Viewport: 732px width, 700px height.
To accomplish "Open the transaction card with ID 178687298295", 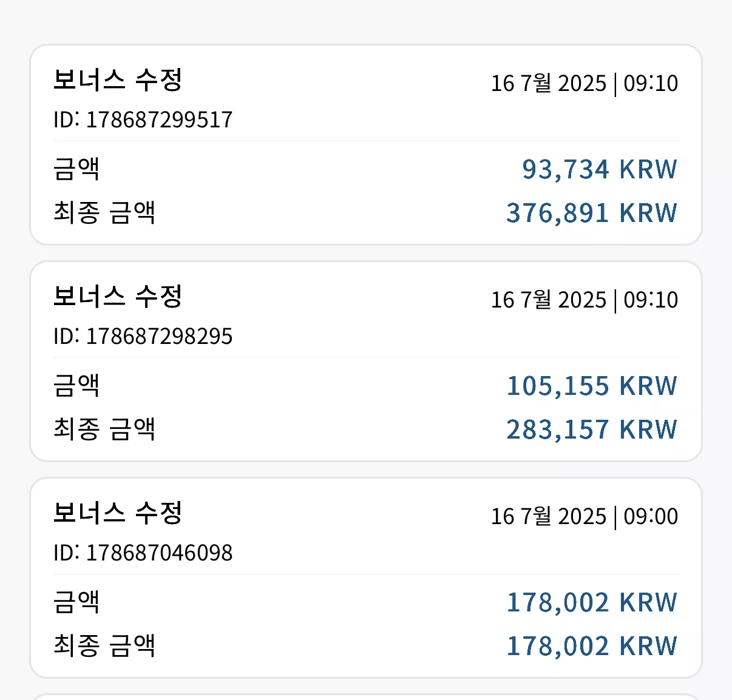I will click(x=366, y=362).
